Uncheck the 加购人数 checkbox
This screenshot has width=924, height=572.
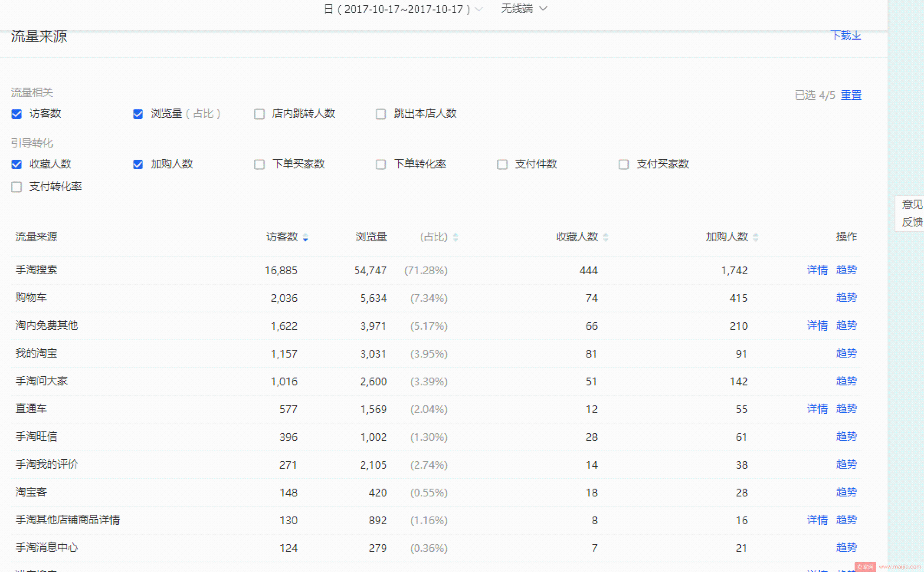click(x=138, y=164)
